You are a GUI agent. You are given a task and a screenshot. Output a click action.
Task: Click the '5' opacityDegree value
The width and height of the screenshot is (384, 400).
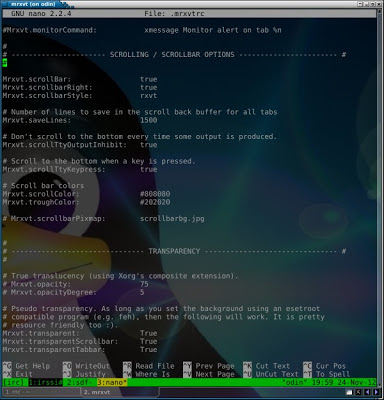coord(142,292)
